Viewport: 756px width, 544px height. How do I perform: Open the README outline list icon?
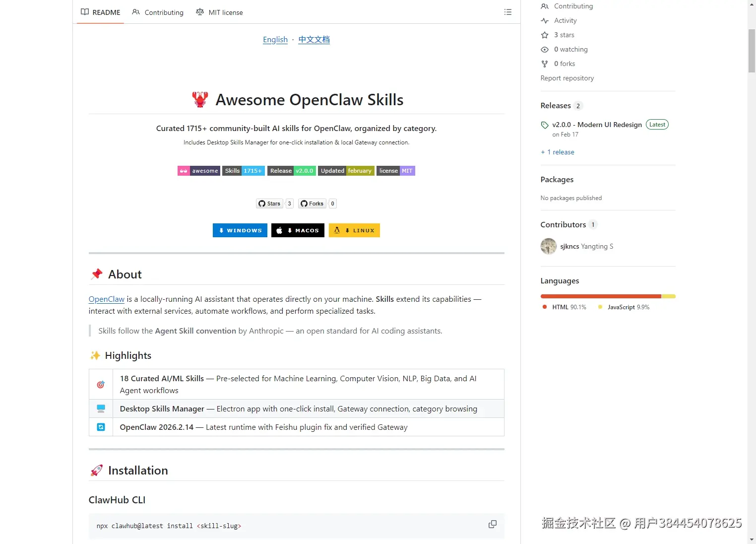tap(507, 12)
